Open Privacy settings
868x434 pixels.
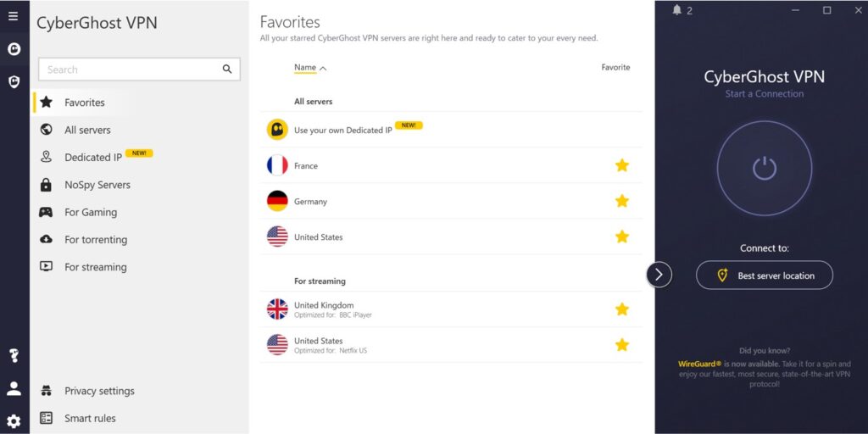(99, 391)
